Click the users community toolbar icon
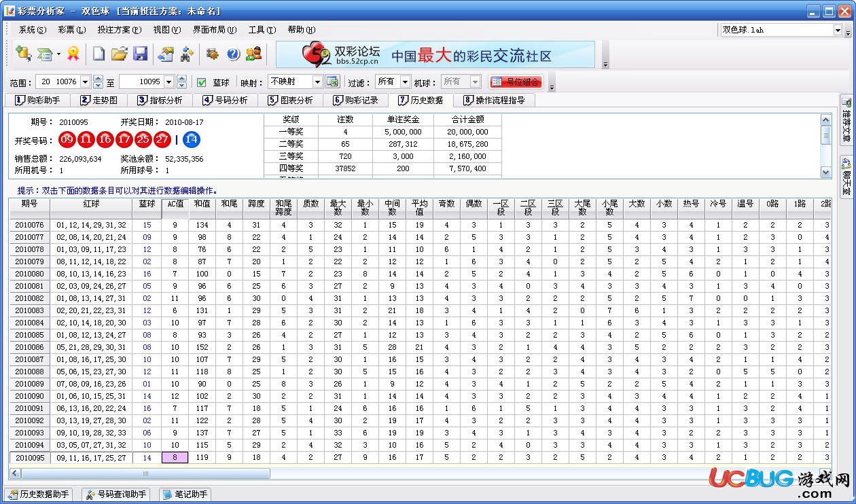Viewport: 856px width, 504px height. pos(254,54)
